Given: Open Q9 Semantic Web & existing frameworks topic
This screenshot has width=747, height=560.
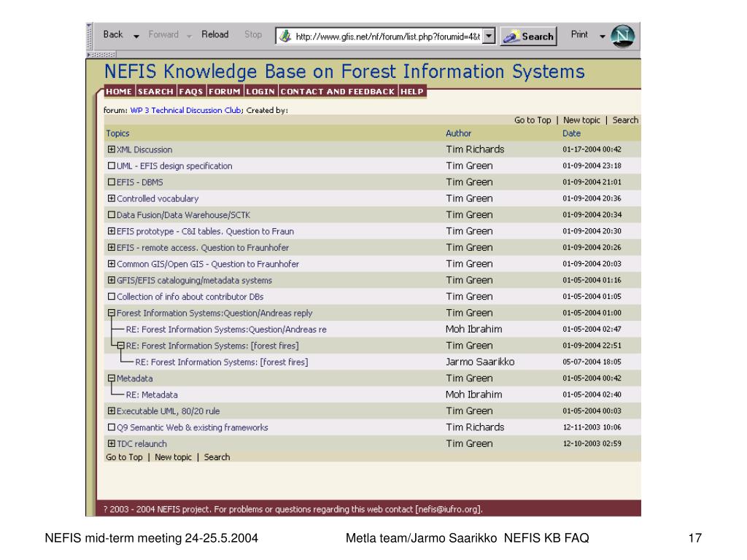Looking at the screenshot, I should click(x=193, y=427).
